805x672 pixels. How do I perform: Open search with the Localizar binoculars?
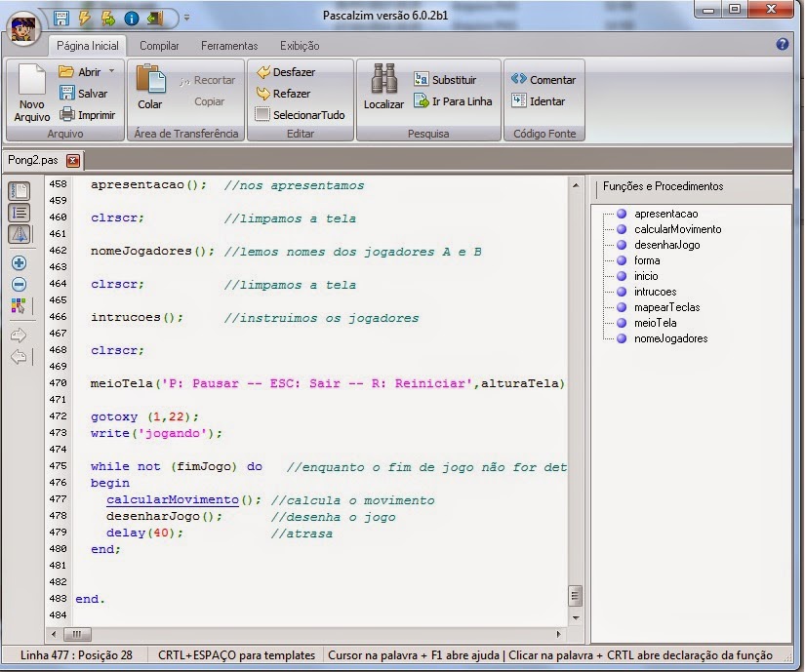click(x=383, y=87)
